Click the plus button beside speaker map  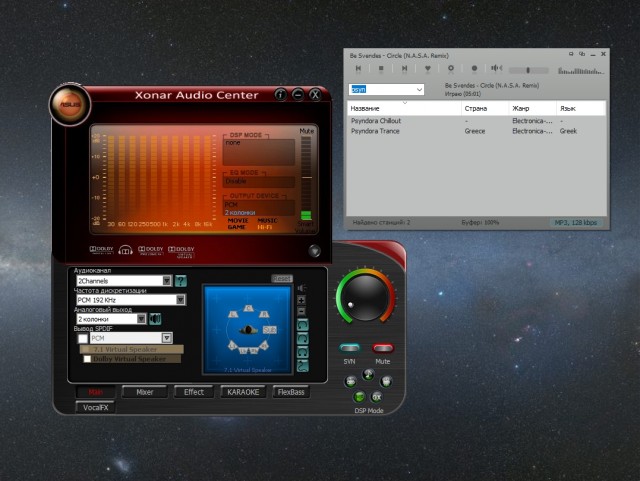301,301
